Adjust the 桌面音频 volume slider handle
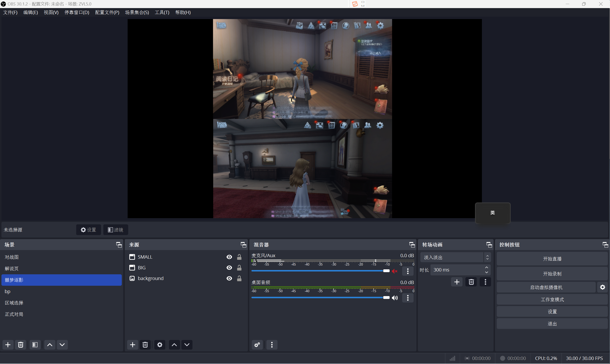The image size is (610, 364). pos(386,298)
